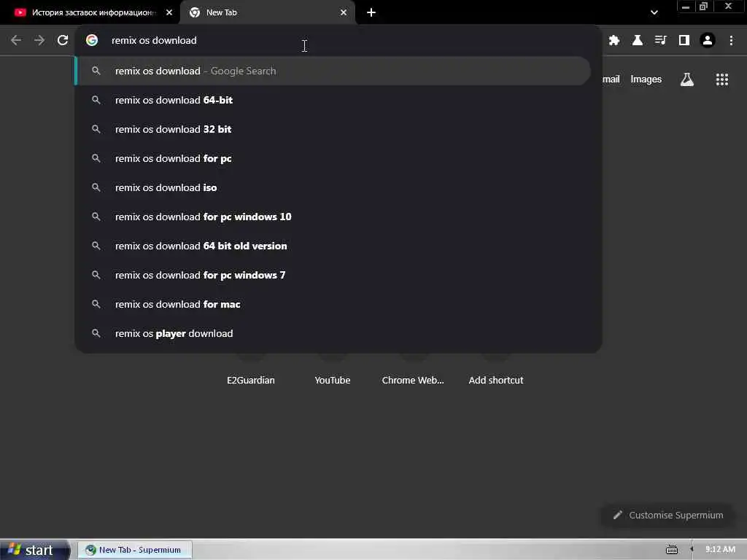Open the Images link
Screen dimensions: 747x560
coord(646,79)
